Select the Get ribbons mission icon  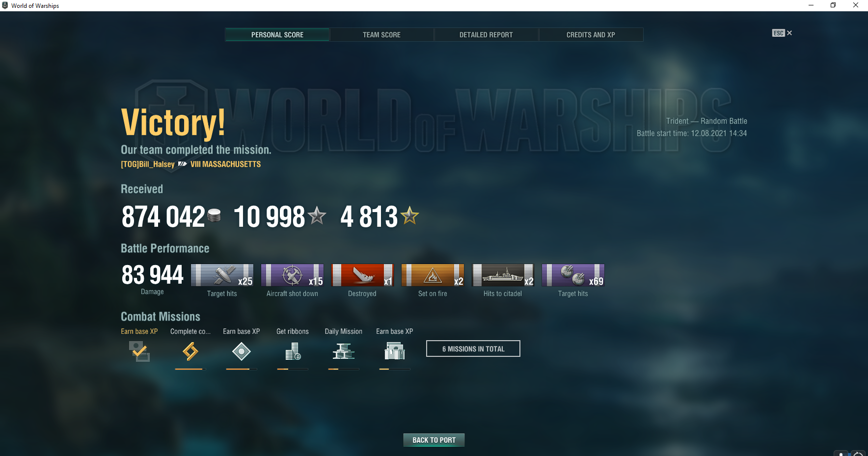coord(293,351)
